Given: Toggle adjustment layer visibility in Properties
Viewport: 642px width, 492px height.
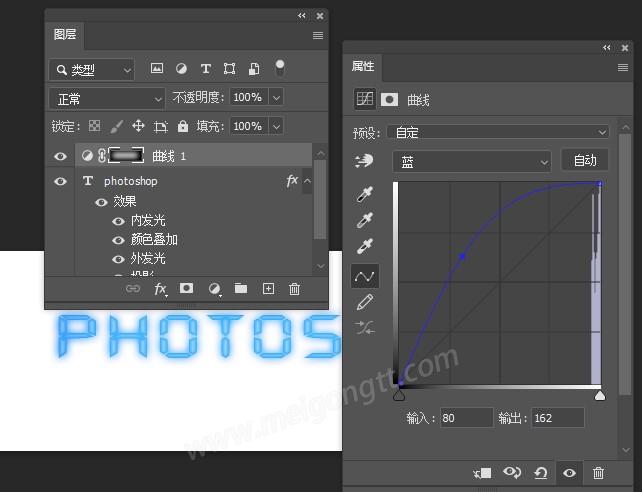Looking at the screenshot, I should click(569, 473).
